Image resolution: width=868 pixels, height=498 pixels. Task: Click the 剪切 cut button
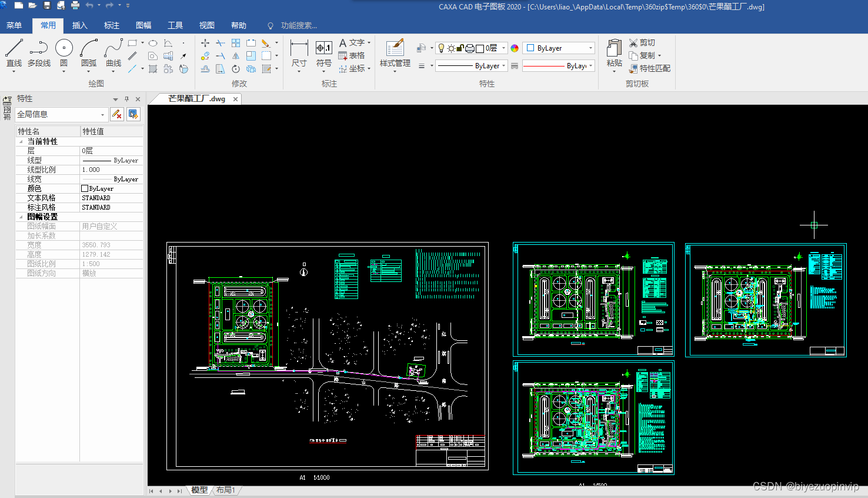click(642, 43)
